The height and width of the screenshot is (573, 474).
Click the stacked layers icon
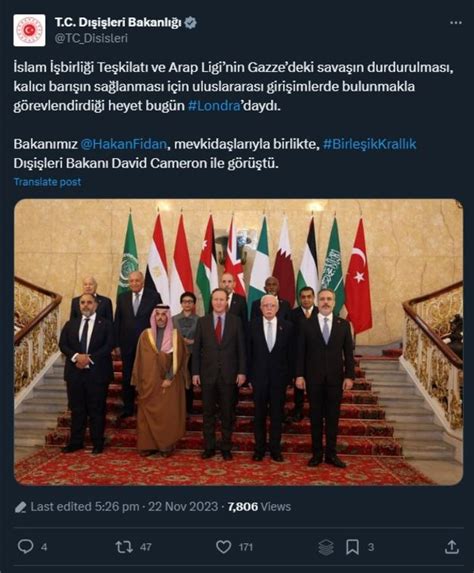coord(326,547)
